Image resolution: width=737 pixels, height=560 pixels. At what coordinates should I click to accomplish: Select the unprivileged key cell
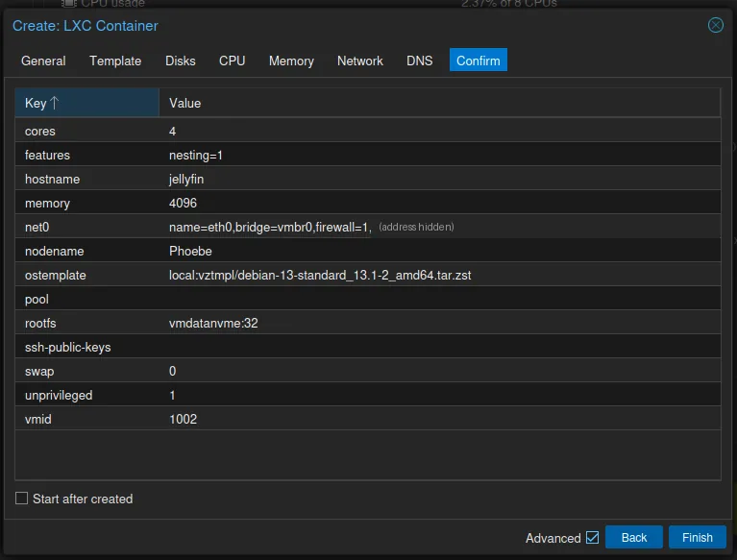(86, 395)
